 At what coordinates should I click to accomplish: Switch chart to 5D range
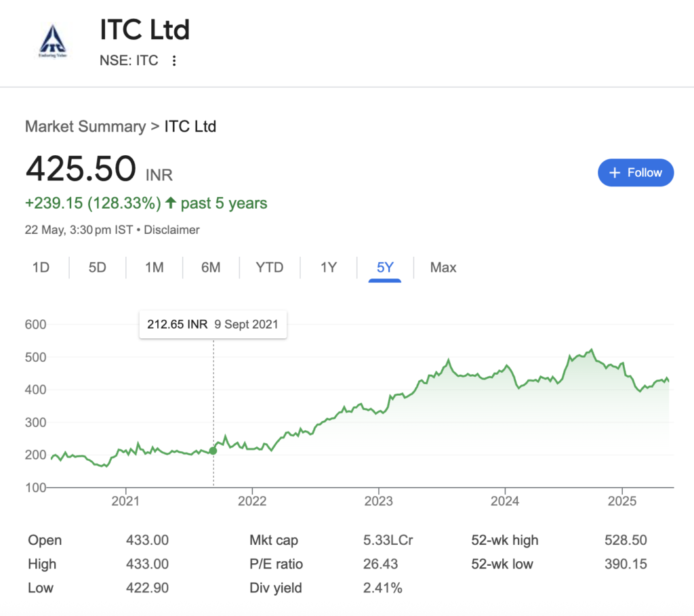tap(98, 267)
